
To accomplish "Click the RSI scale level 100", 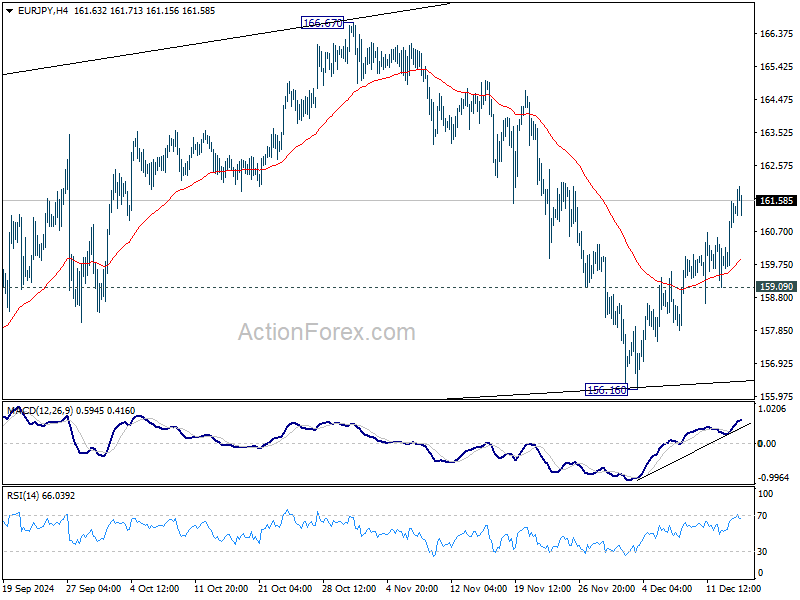I will pyautogui.click(x=765, y=494).
